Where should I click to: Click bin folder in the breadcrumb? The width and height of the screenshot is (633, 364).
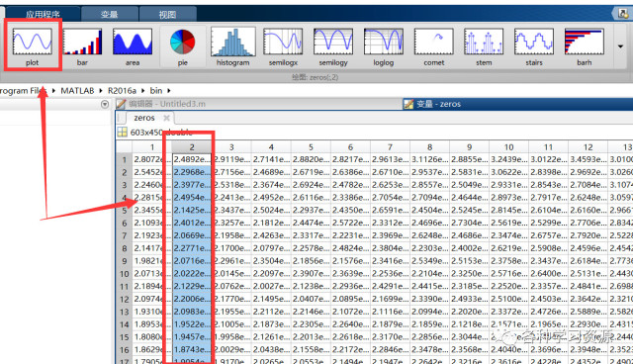[x=156, y=90]
